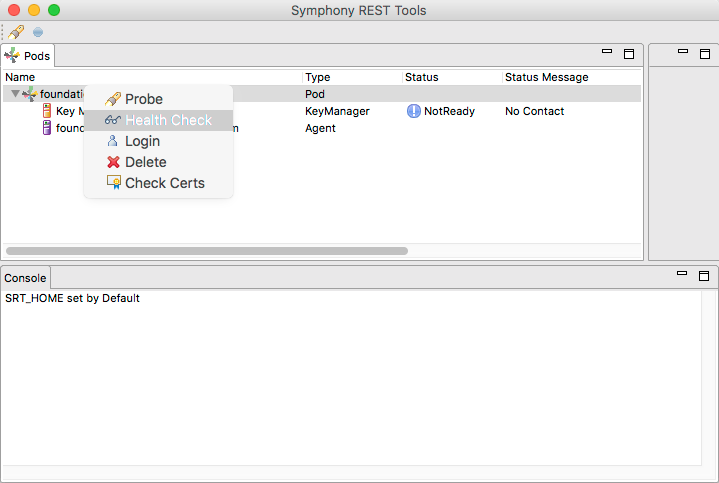Click the No Contact status message
The height and width of the screenshot is (483, 719).
pyautogui.click(x=534, y=111)
